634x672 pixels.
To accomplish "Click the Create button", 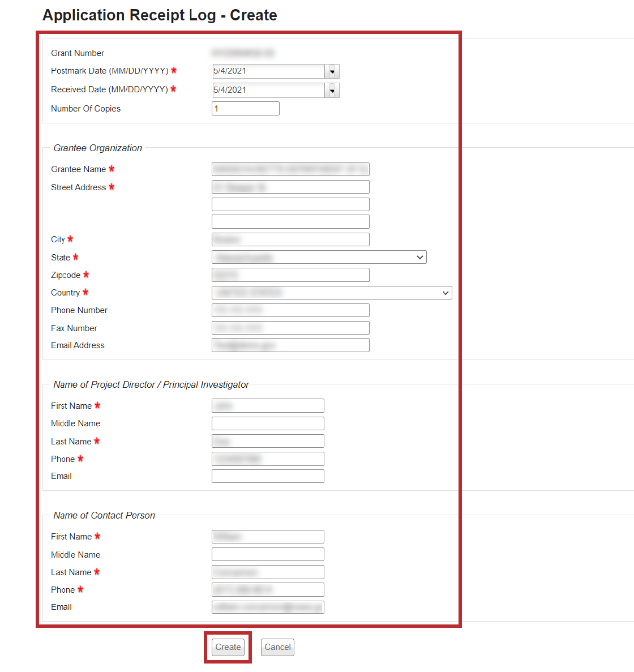I will point(228,647).
